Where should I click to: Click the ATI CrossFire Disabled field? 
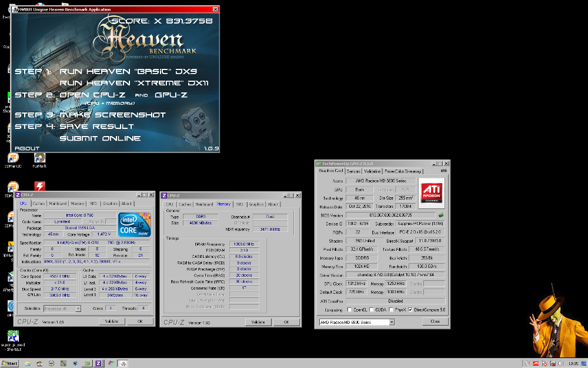pyautogui.click(x=396, y=301)
